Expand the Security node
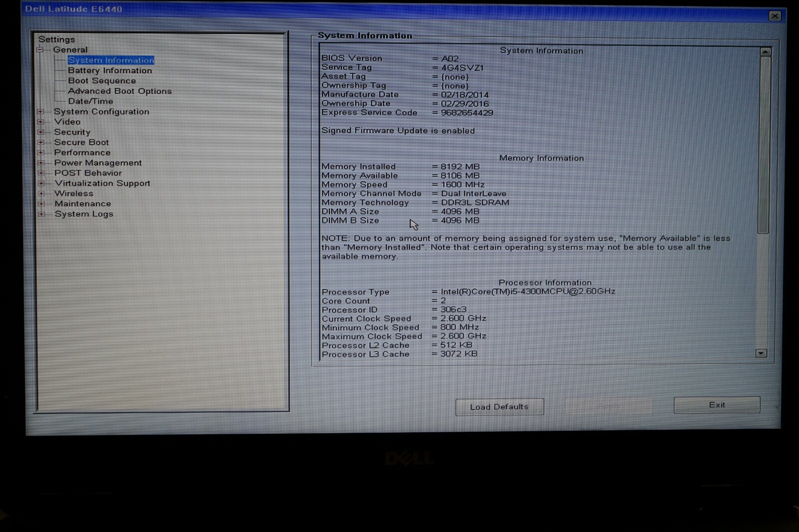 point(40,132)
